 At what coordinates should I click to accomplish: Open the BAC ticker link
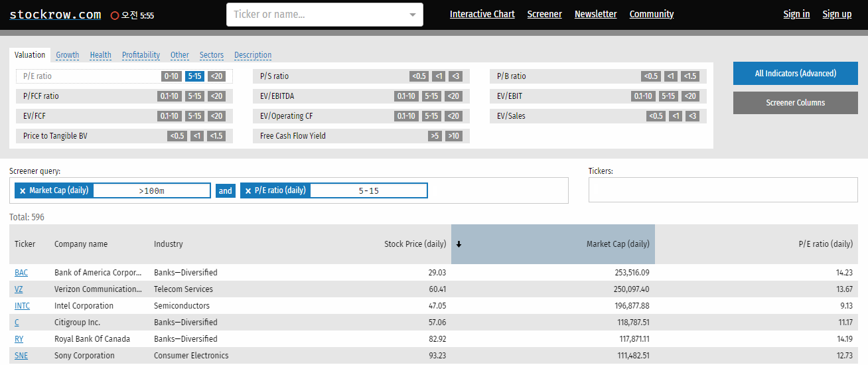[x=21, y=273]
